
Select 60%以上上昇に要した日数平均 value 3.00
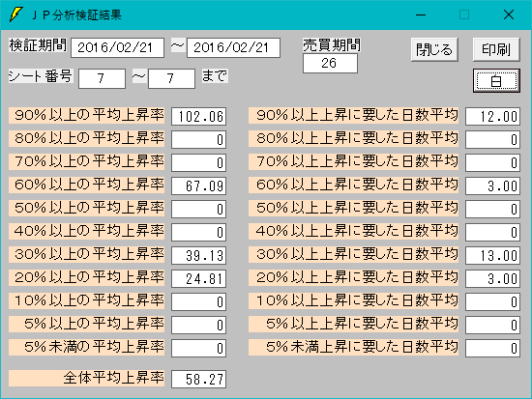492,185
